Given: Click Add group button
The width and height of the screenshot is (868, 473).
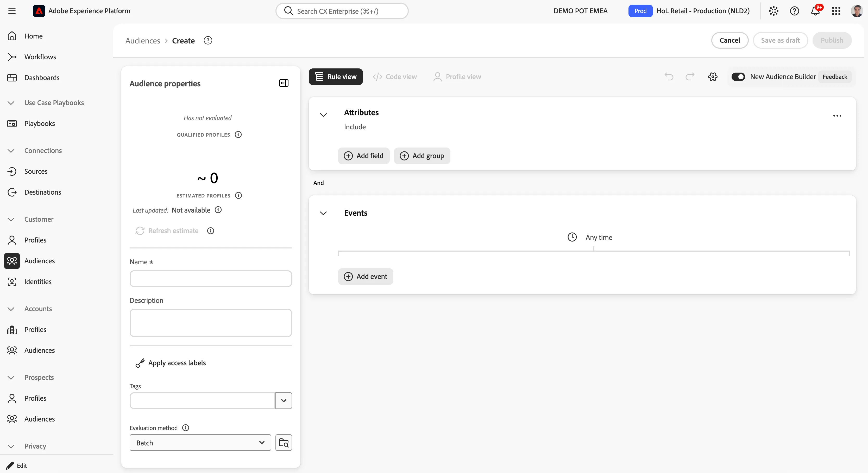Looking at the screenshot, I should click(422, 156).
